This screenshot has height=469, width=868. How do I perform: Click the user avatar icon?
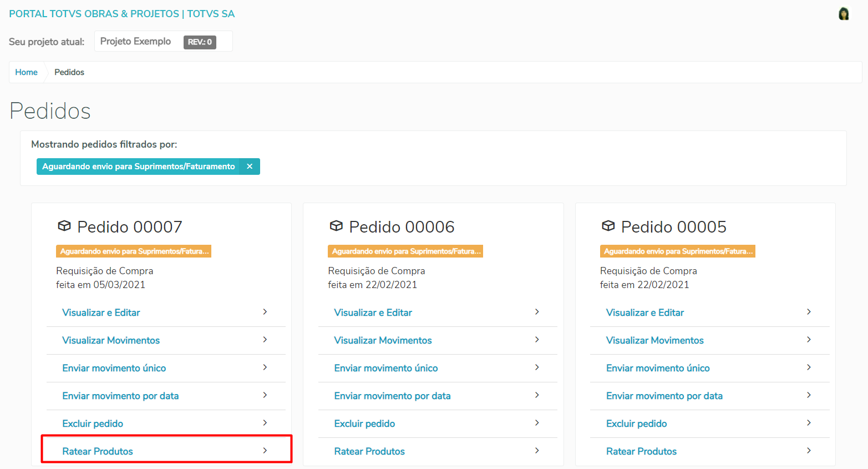[843, 14]
